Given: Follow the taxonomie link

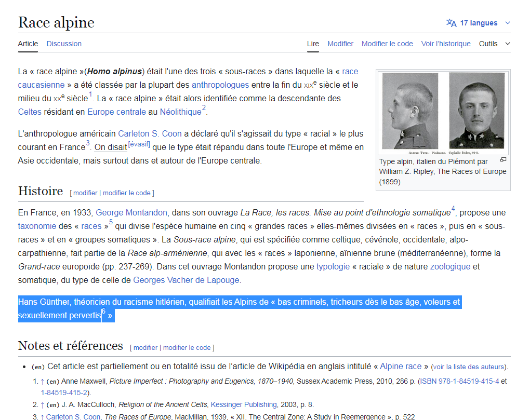Looking at the screenshot, I should coord(37,226).
